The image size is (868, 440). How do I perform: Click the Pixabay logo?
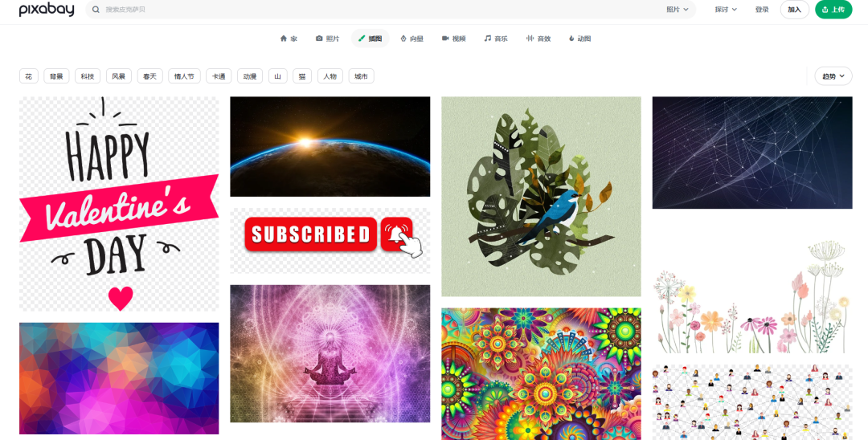47,10
